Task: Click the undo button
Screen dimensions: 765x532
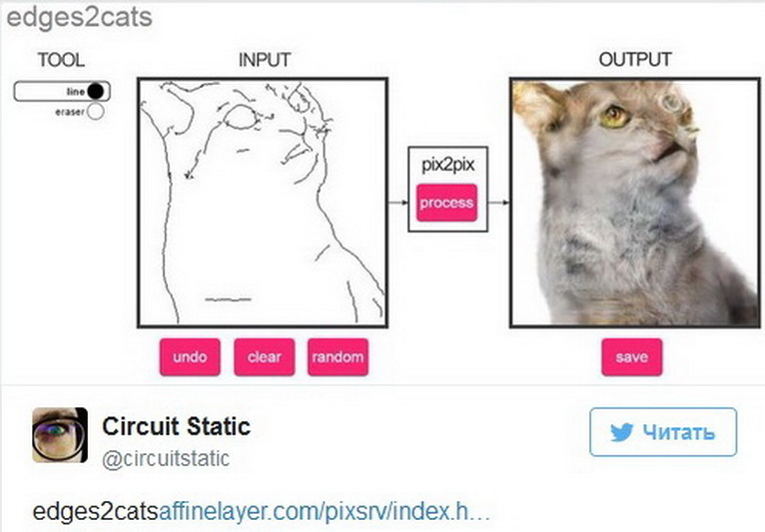Action: (189, 357)
